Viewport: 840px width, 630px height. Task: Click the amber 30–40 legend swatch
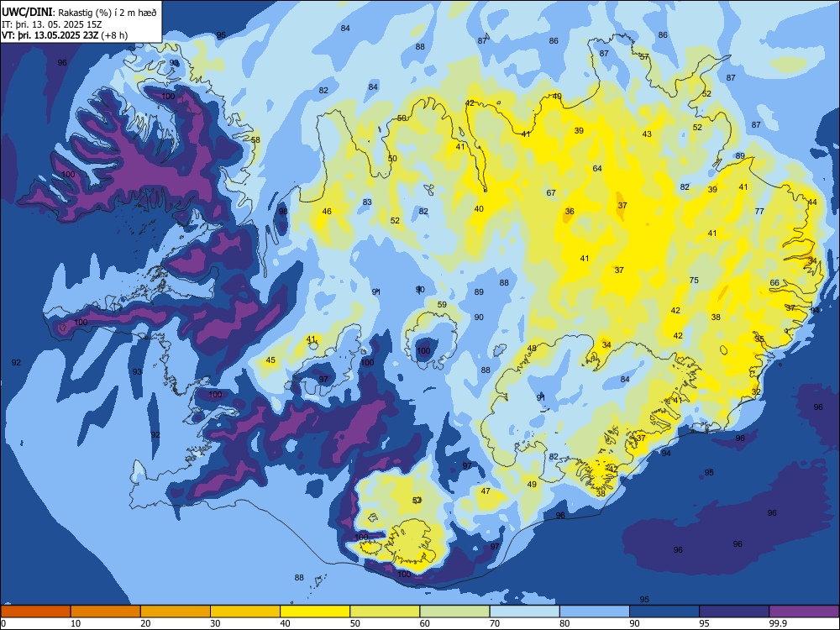click(245, 612)
